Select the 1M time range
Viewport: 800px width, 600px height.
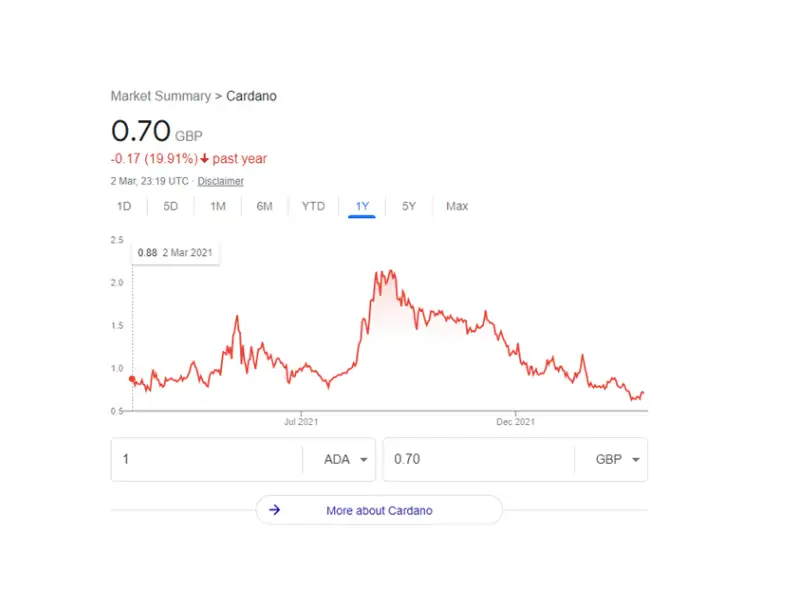217,206
